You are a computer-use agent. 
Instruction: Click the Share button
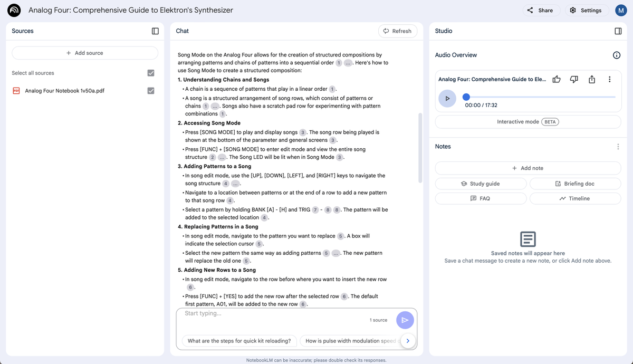click(540, 10)
